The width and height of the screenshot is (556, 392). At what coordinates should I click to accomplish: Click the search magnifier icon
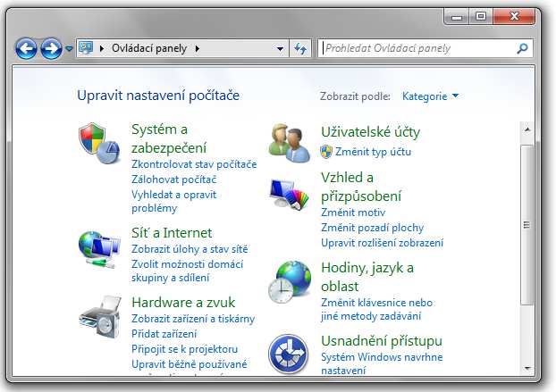click(522, 48)
